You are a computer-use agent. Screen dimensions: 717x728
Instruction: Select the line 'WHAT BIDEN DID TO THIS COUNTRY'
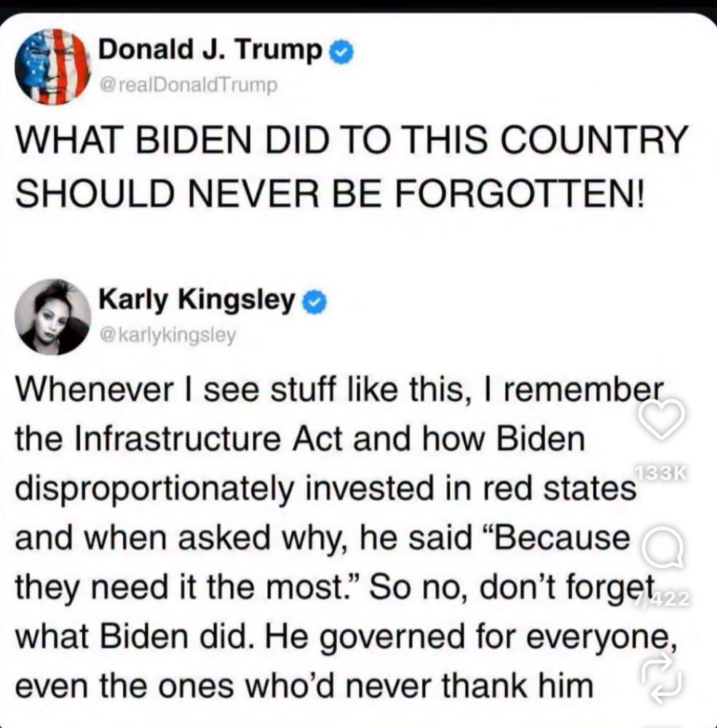pos(351,139)
